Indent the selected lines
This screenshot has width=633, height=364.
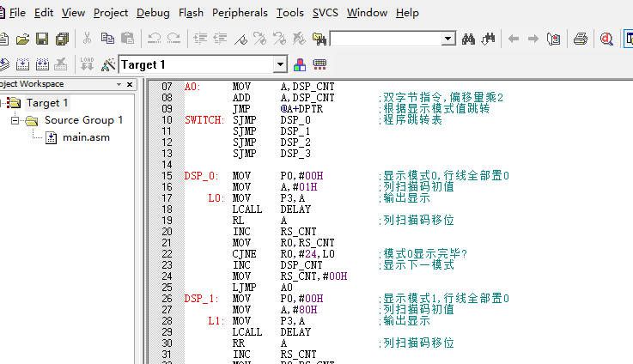[200, 39]
